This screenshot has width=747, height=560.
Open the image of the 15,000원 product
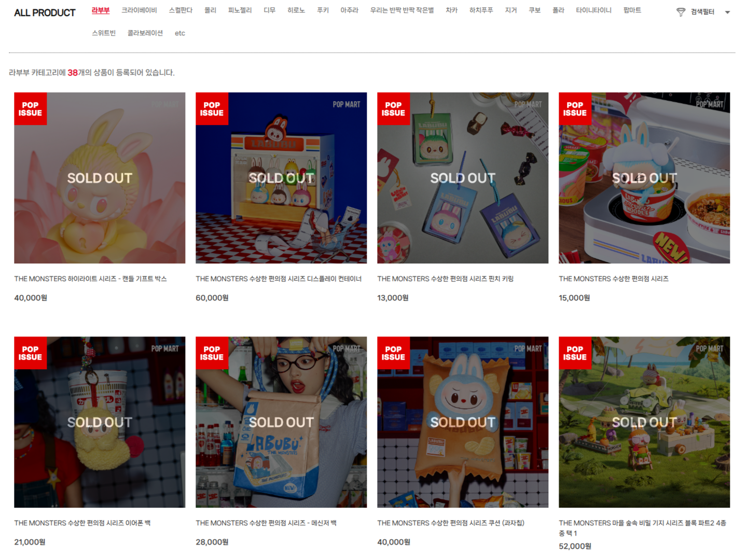(644, 178)
